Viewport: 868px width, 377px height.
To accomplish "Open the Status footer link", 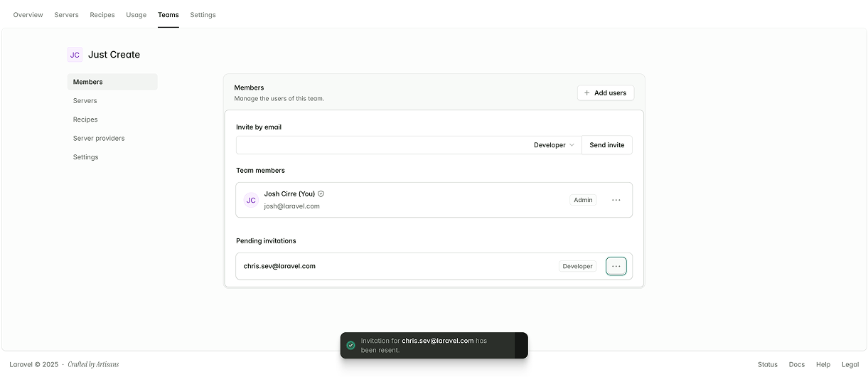I will pyautogui.click(x=767, y=364).
